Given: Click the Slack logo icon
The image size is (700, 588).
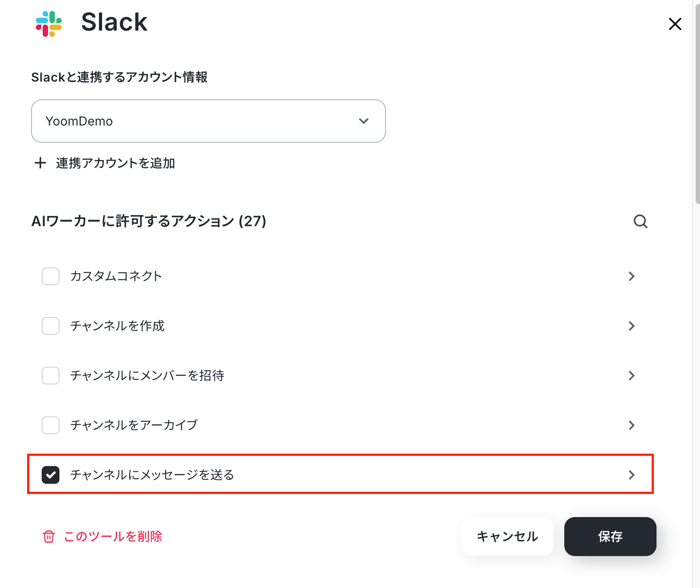Looking at the screenshot, I should (49, 24).
